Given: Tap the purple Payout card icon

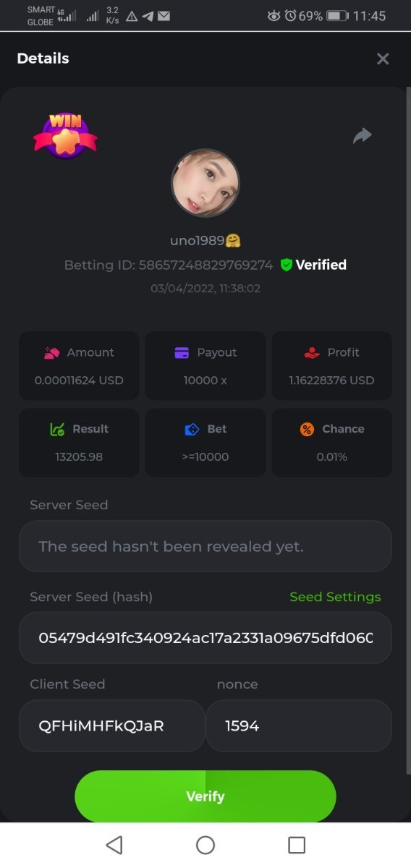Looking at the screenshot, I should point(182,353).
